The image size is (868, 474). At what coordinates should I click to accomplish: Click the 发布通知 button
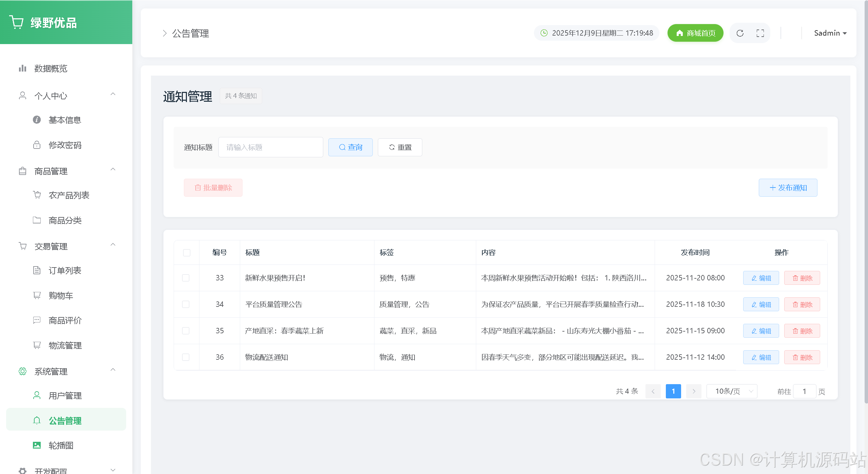(x=788, y=188)
